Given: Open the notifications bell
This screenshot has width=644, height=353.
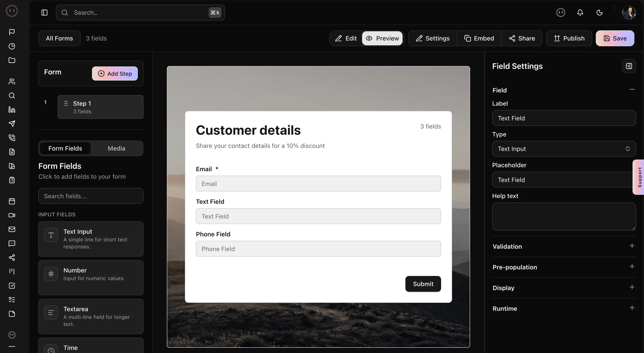Looking at the screenshot, I should click(x=580, y=13).
